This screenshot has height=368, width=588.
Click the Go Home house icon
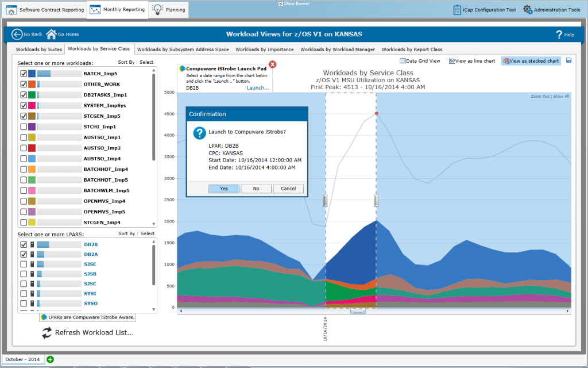point(51,34)
